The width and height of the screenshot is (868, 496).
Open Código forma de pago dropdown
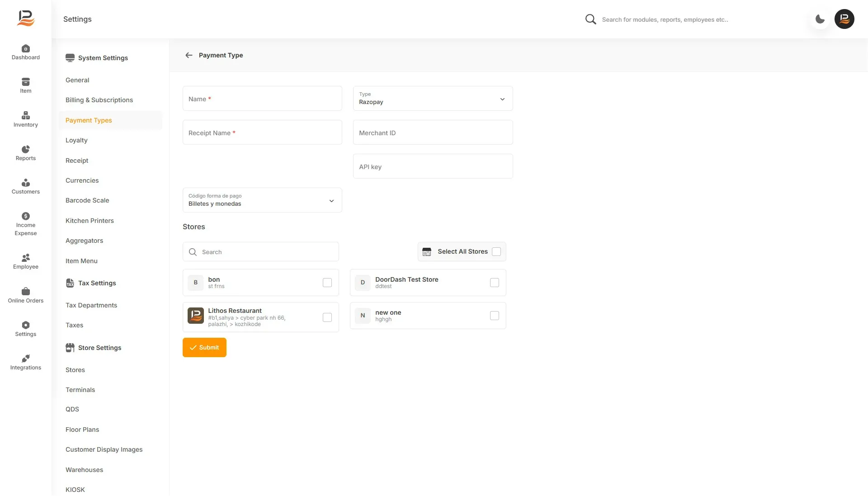pos(262,200)
